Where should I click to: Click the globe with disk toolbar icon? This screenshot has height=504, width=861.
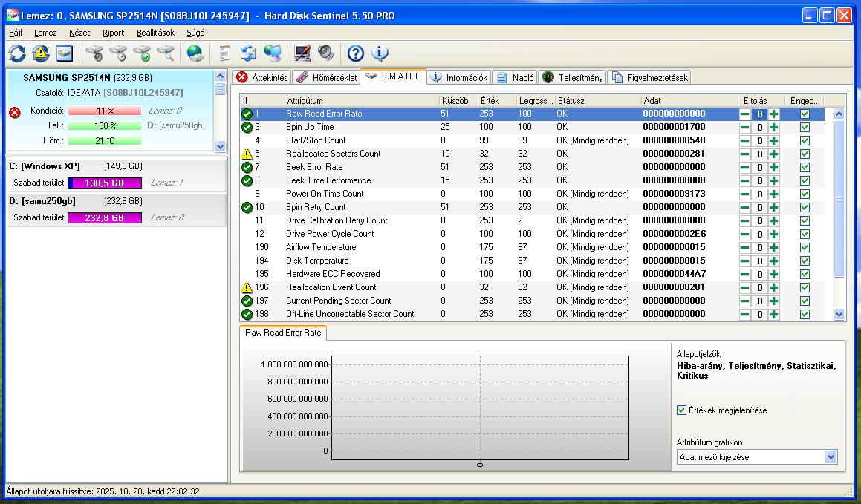click(x=195, y=53)
